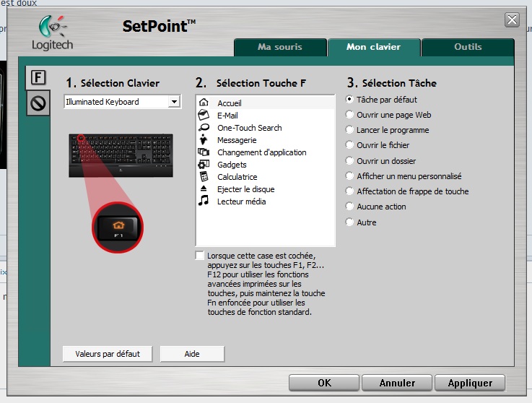
Task: Open the disabled keys side tab icon
Action: pyautogui.click(x=38, y=104)
